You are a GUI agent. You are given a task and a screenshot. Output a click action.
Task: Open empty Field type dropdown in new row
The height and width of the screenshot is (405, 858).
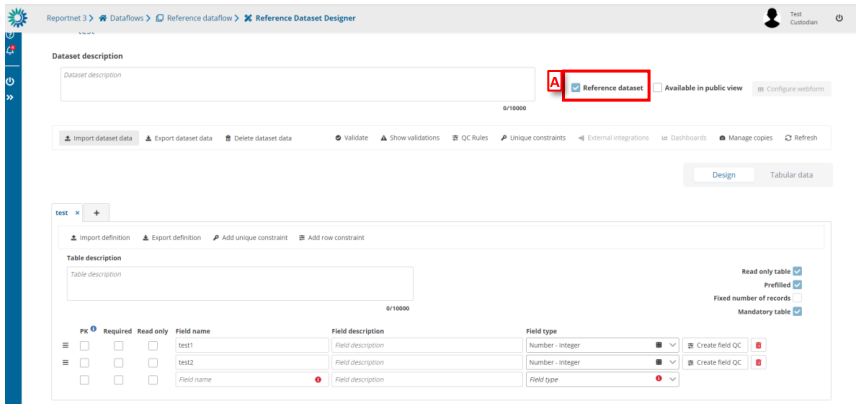click(673, 379)
